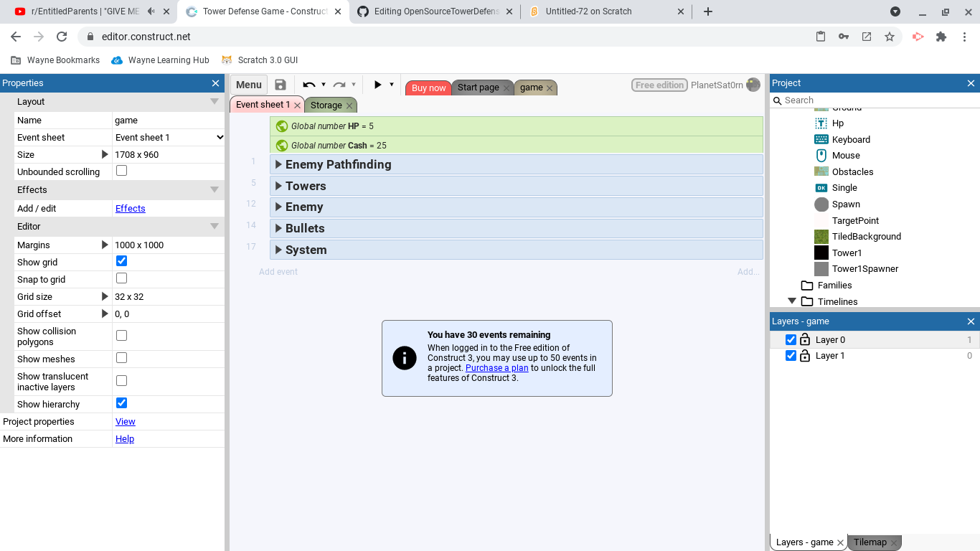The width and height of the screenshot is (980, 551).
Task: Open Chrome extensions puzzle icon
Action: pyautogui.click(x=941, y=37)
